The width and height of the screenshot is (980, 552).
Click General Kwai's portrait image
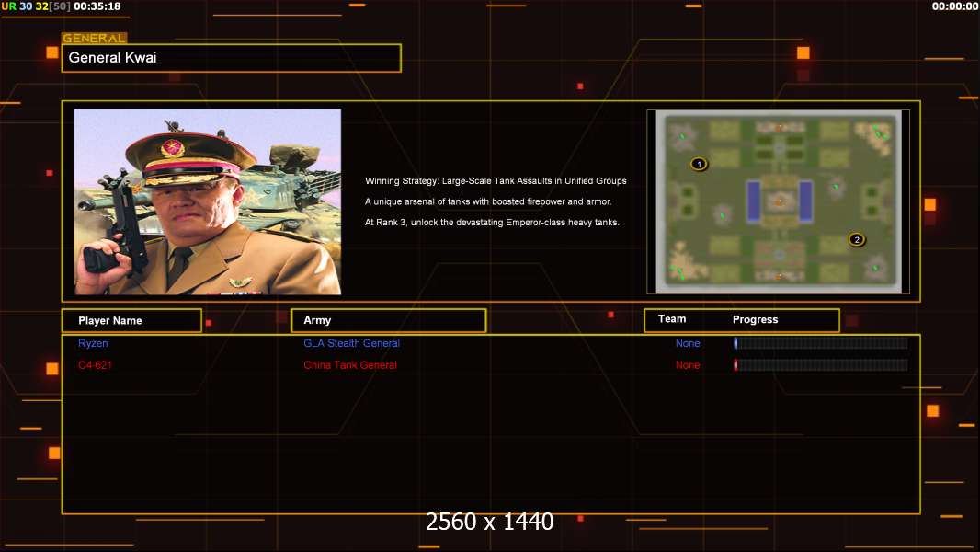click(x=208, y=201)
